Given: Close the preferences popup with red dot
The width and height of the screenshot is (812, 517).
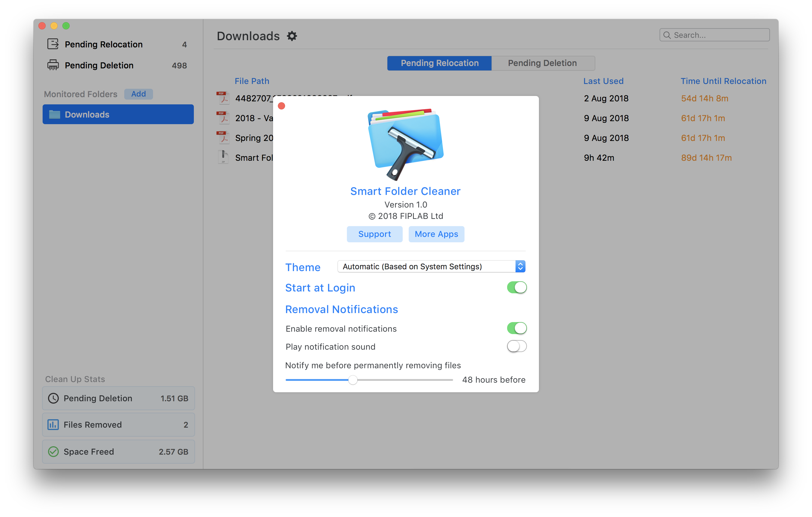Looking at the screenshot, I should [281, 106].
